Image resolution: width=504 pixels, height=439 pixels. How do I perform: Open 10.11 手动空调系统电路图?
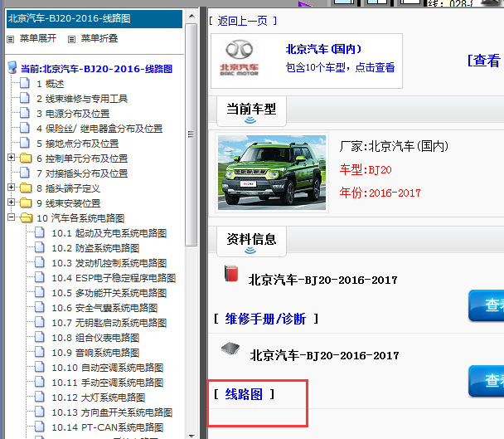pos(108,383)
